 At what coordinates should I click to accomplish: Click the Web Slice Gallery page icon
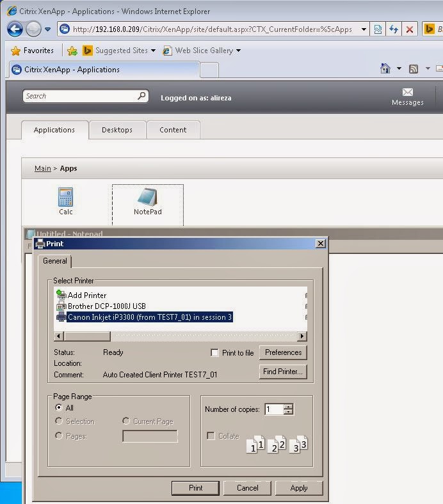[167, 51]
